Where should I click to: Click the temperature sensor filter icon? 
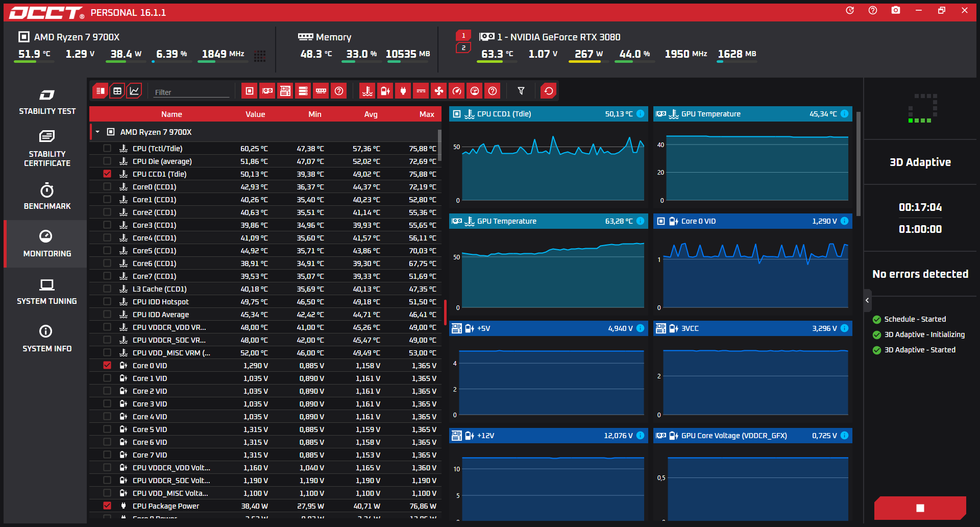tap(367, 91)
